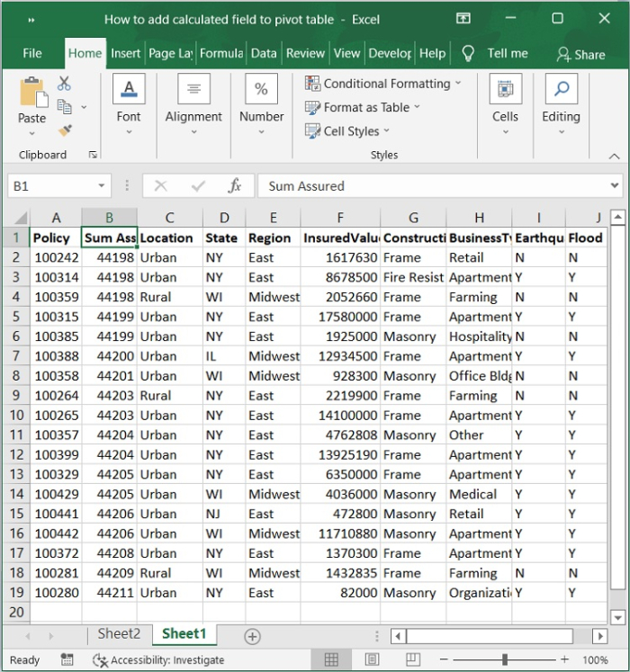
Task: Switch to Page Break Preview view icon
Action: [413, 660]
